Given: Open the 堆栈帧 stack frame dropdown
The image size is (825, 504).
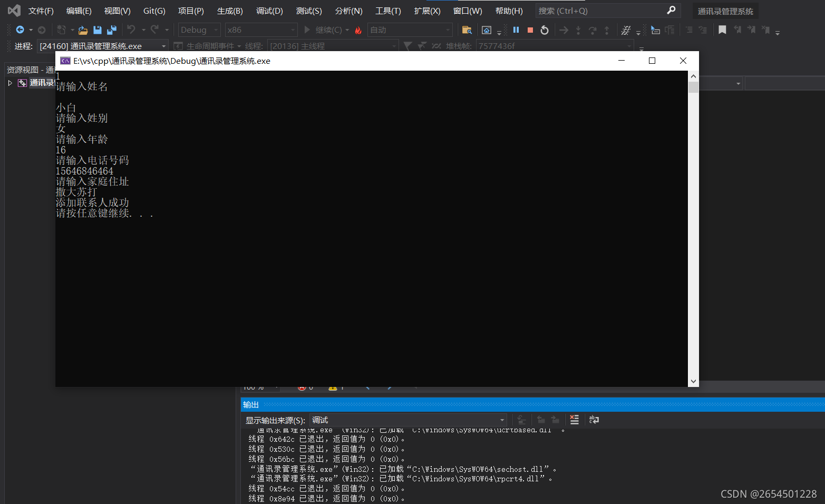Looking at the screenshot, I should pos(554,46).
